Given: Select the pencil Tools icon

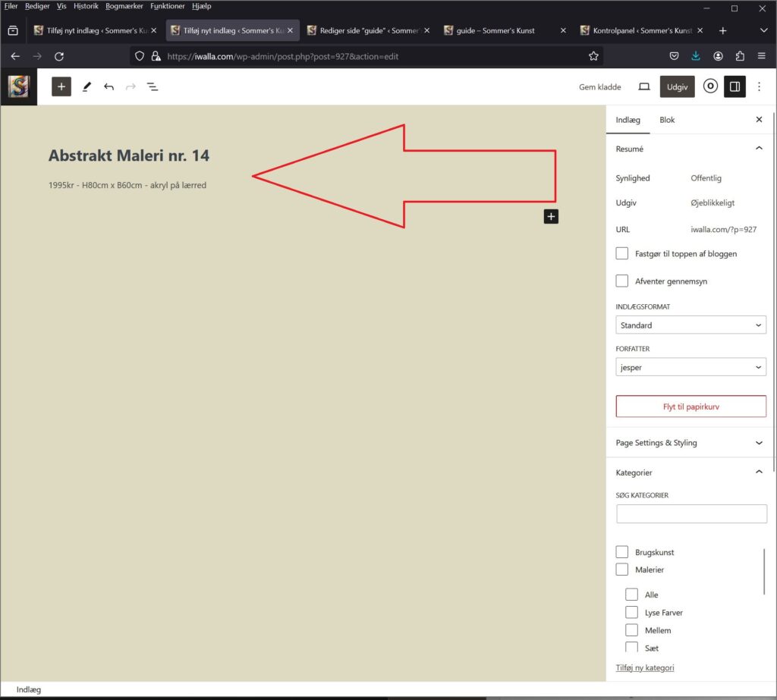Looking at the screenshot, I should [87, 87].
